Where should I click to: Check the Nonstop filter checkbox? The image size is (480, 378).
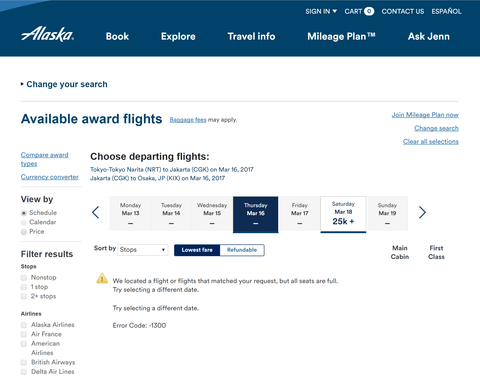coord(24,278)
